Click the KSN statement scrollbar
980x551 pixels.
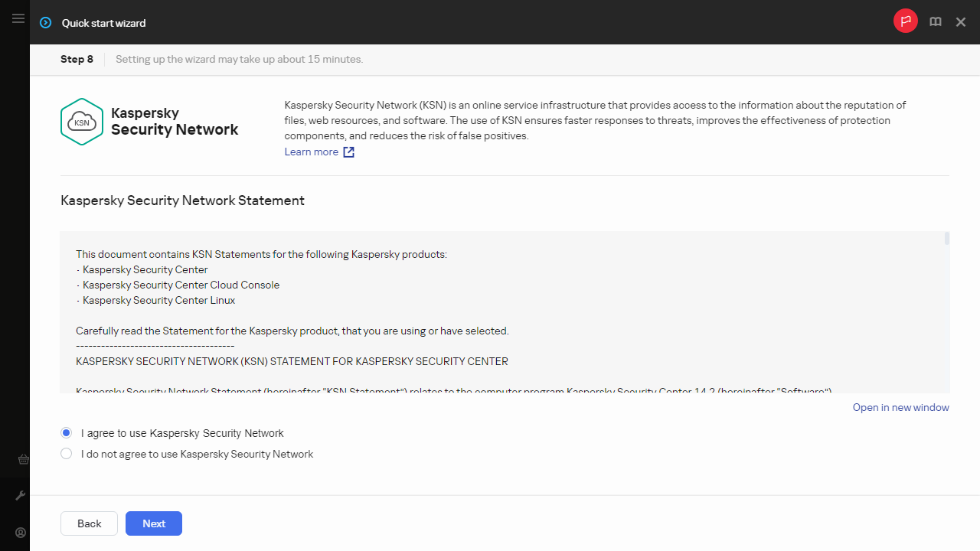point(946,239)
